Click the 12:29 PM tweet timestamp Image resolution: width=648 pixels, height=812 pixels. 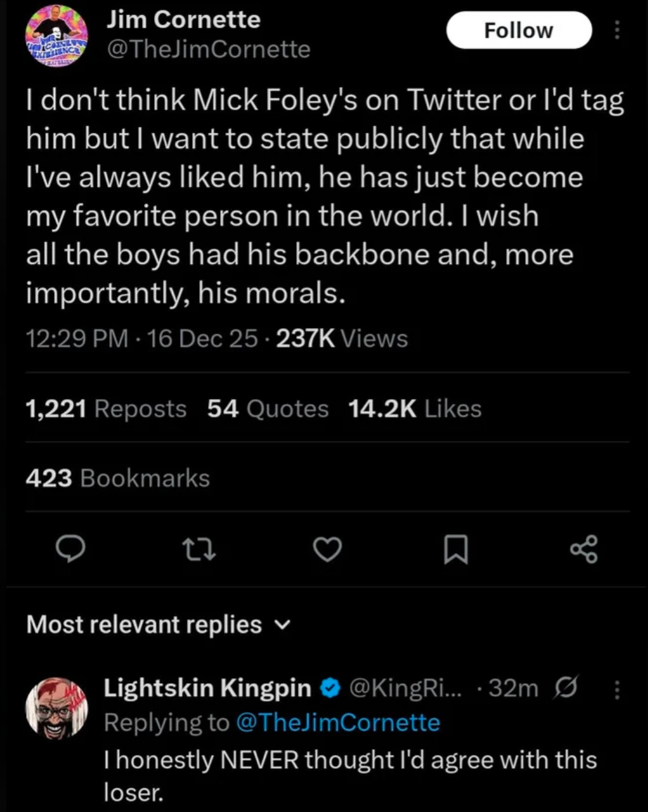77,339
